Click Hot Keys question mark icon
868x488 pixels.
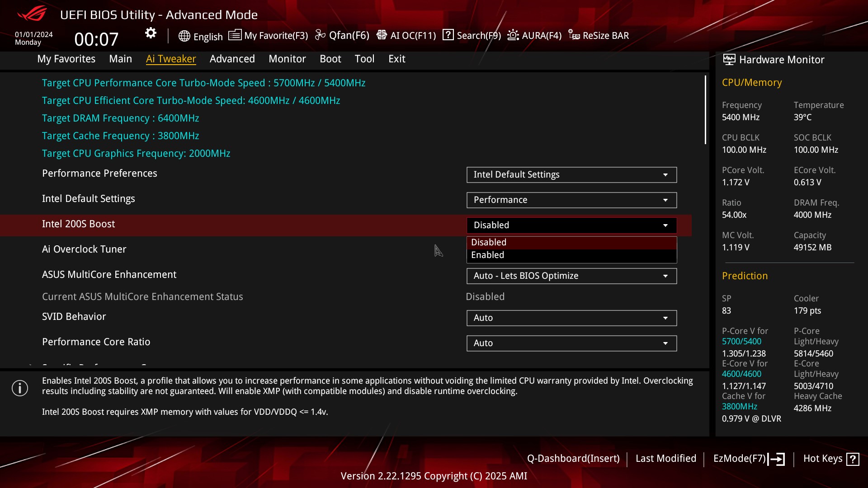(x=853, y=459)
